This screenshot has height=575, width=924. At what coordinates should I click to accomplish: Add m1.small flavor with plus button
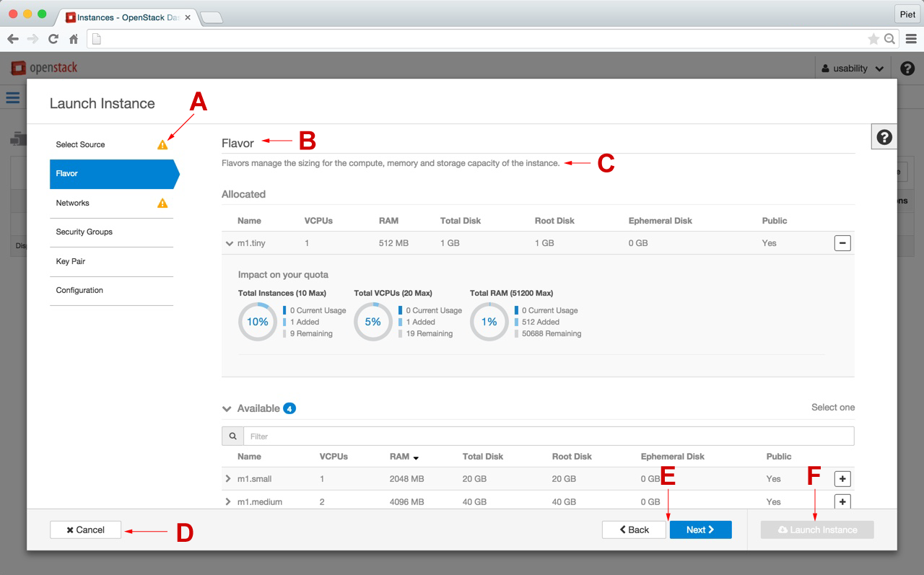tap(842, 479)
